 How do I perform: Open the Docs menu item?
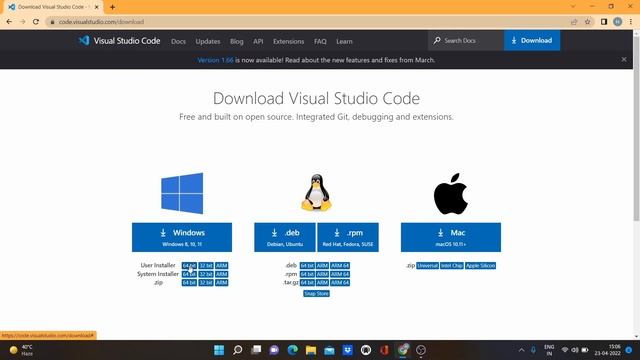click(x=178, y=41)
